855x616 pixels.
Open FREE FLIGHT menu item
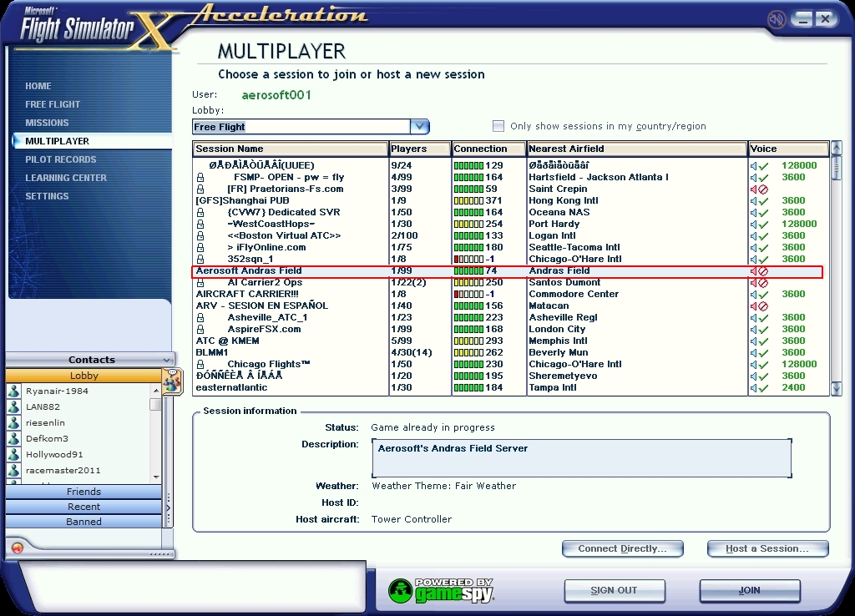tap(53, 104)
